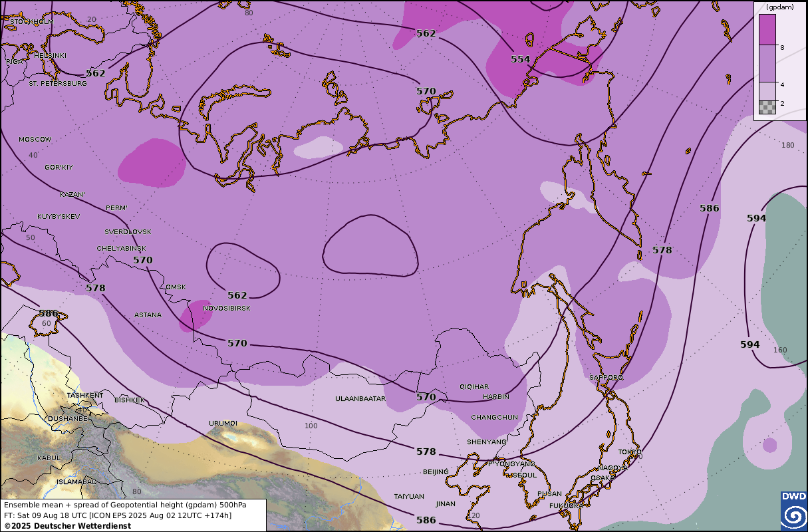Click the HARBIN city label
This screenshot has height=532, width=808.
coord(496,397)
